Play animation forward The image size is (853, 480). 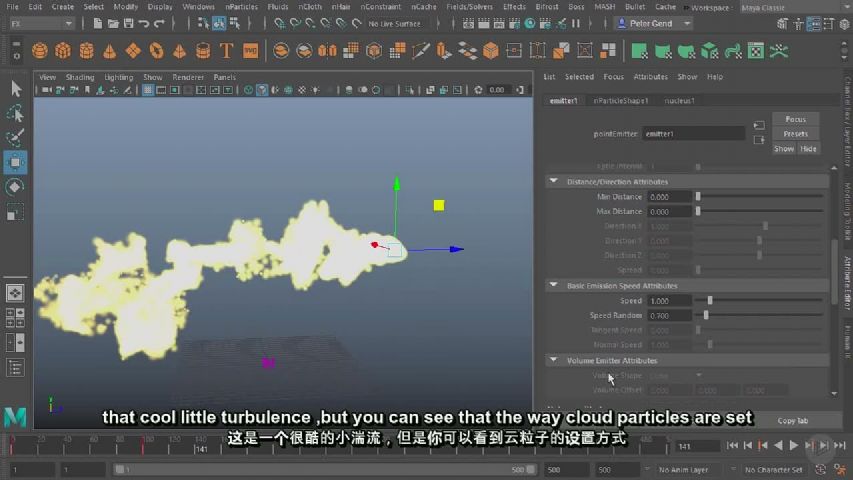(x=794, y=446)
